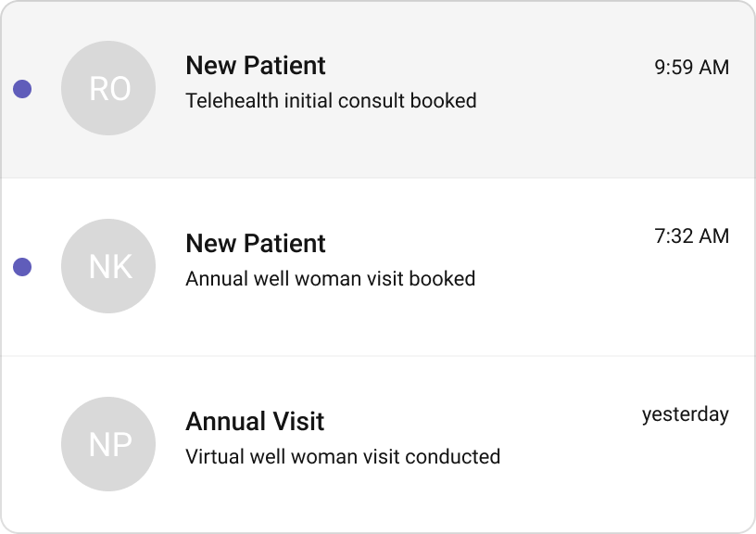Click the Annual Visit heading
Image resolution: width=756 pixels, height=534 pixels.
255,422
